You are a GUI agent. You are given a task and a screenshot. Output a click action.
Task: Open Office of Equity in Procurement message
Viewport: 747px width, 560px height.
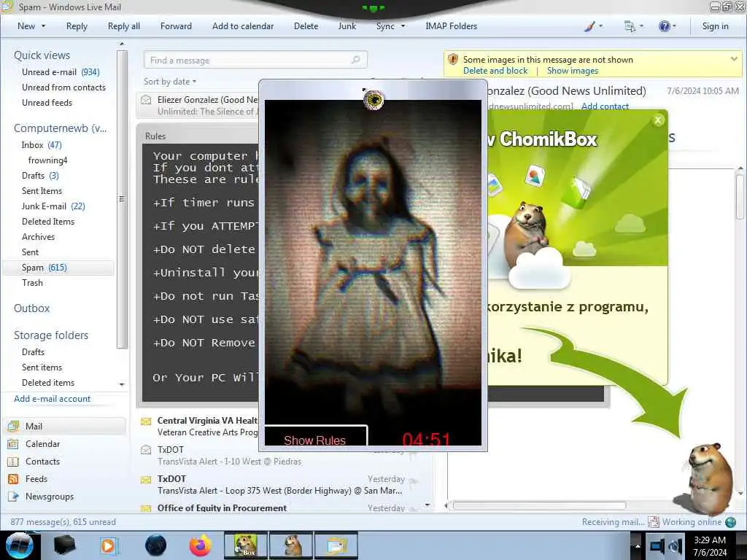point(281,507)
